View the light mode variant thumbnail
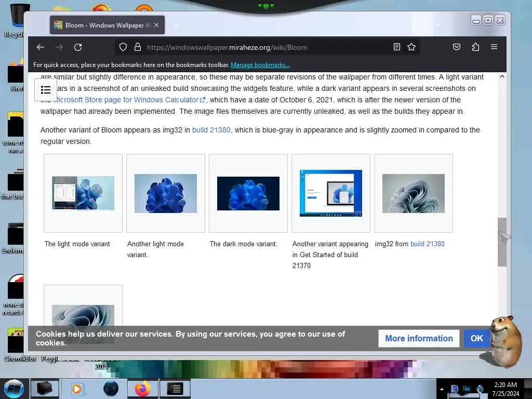 tap(83, 193)
